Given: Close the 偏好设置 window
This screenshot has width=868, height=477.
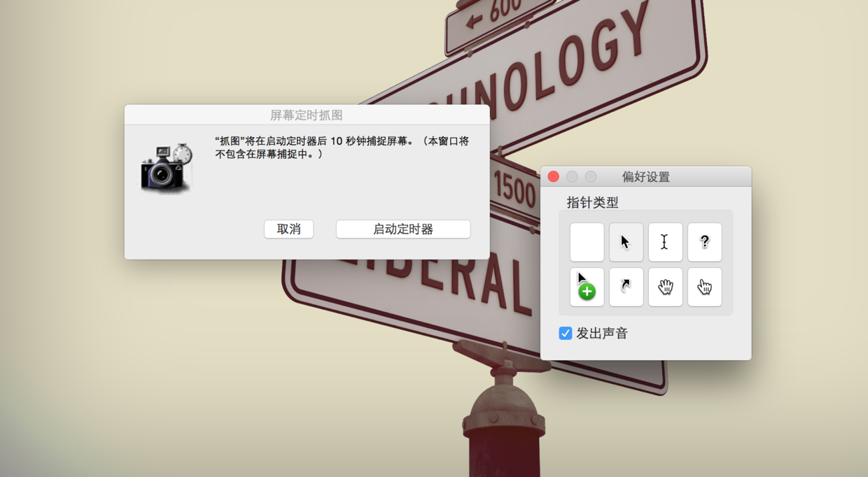Looking at the screenshot, I should [553, 177].
